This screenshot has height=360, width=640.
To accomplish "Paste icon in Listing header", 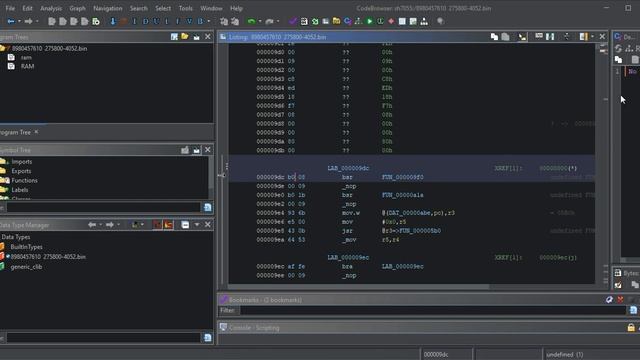I will pyautogui.click(x=505, y=37).
